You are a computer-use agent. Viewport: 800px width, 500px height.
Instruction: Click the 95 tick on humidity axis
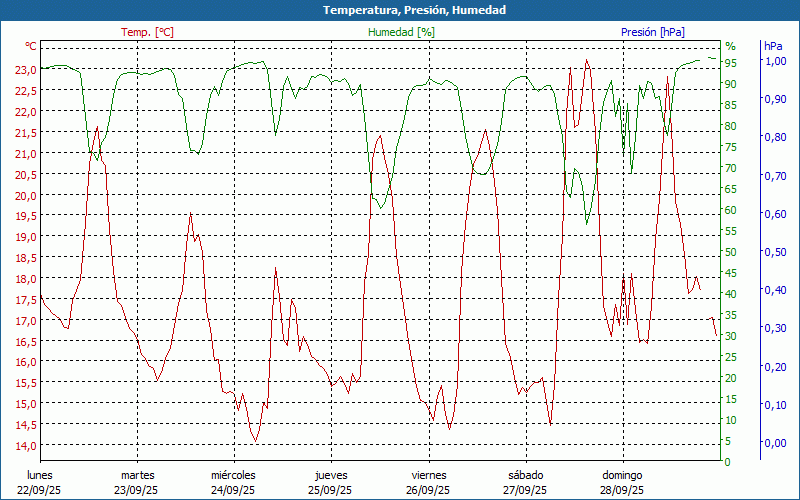point(730,63)
